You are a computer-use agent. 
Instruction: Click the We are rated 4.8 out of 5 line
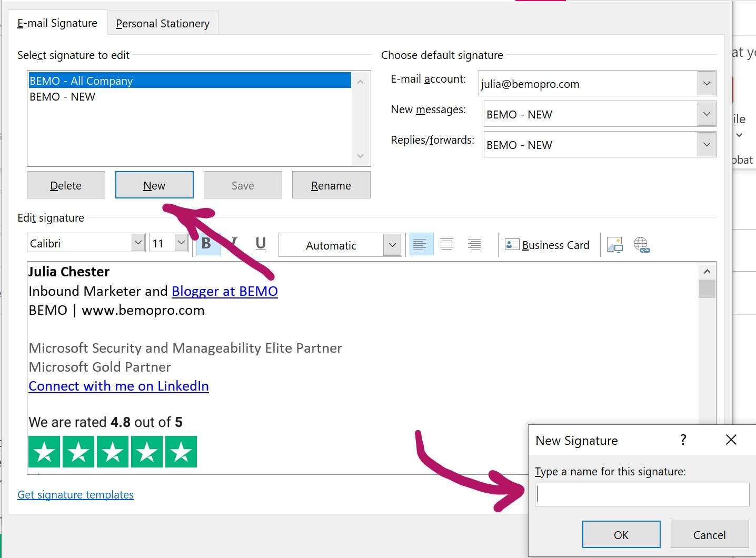pyautogui.click(x=105, y=422)
